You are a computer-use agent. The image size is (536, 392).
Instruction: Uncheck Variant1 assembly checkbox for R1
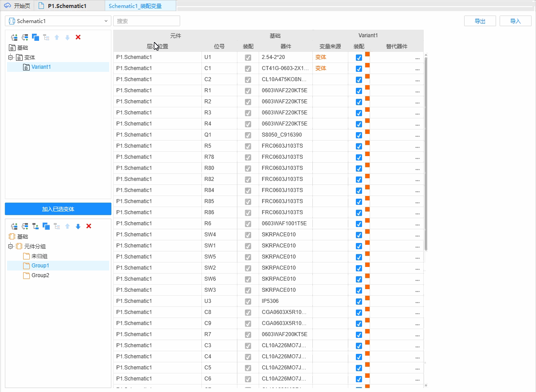click(359, 91)
